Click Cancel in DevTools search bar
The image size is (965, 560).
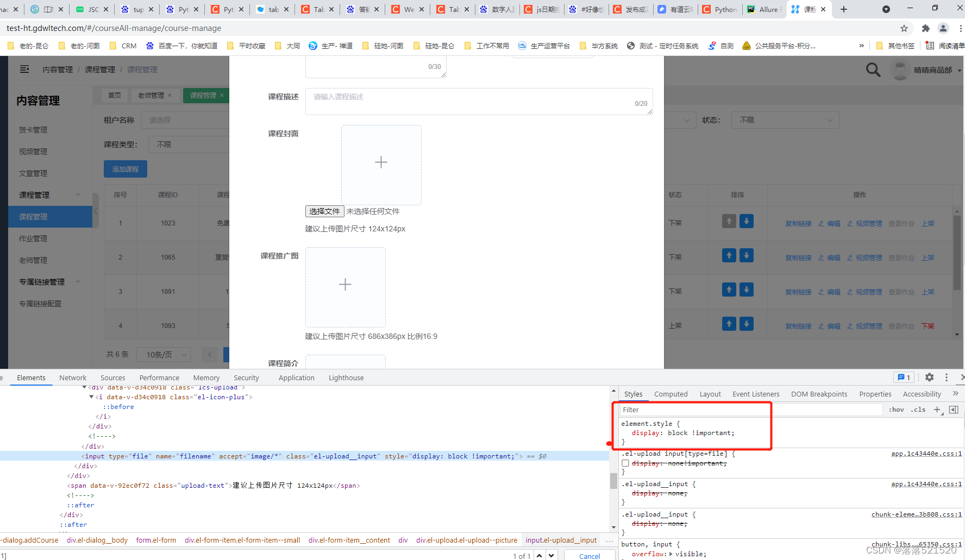590,555
